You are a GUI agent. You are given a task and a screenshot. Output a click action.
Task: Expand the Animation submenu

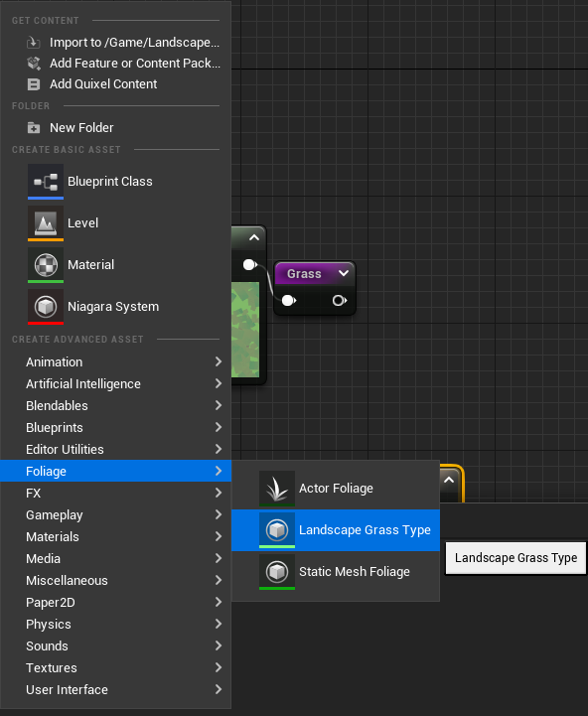(115, 362)
